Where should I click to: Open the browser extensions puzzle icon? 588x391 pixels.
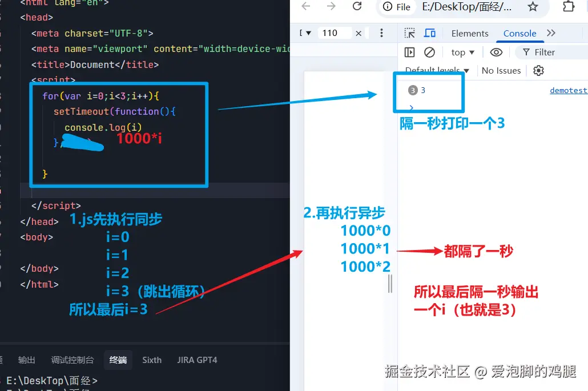(569, 6)
